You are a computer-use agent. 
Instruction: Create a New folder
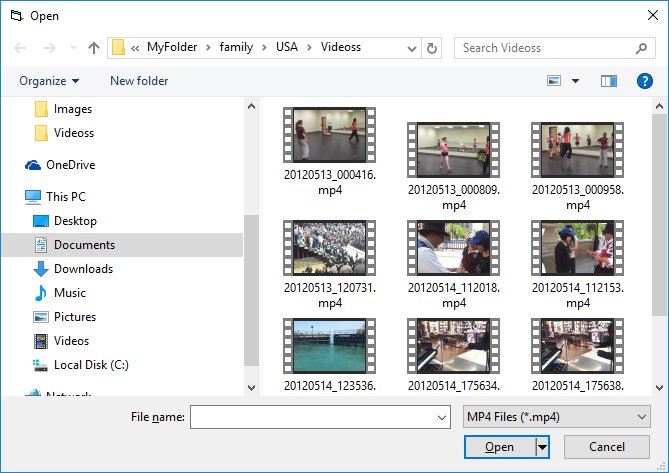coord(139,81)
